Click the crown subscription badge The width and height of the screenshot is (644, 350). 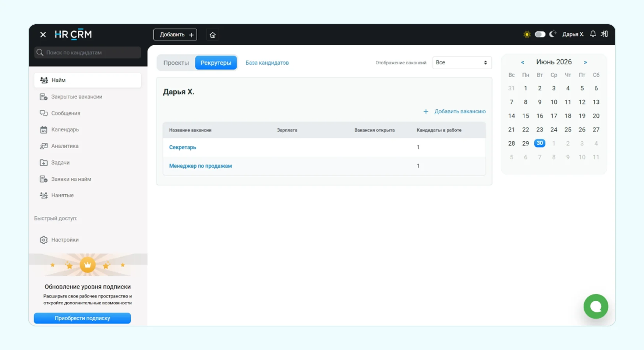tap(88, 265)
